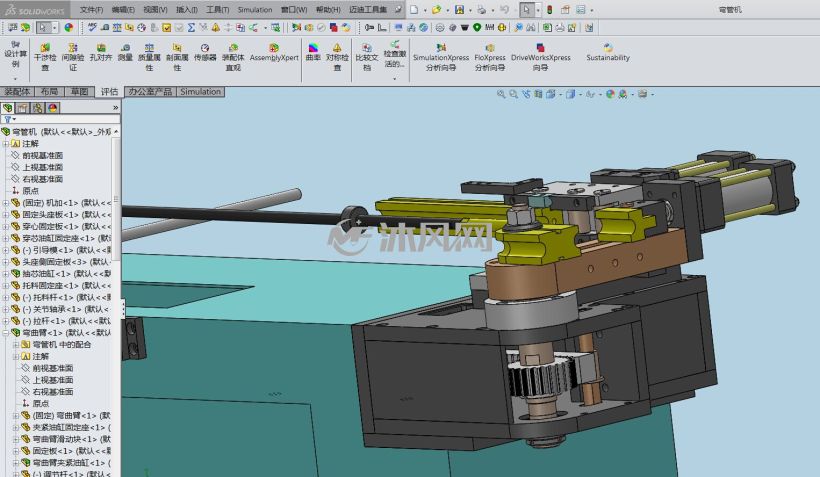The image size is (820, 477).
Task: Select 弯曲臂滑动块<1> in the tree
Action: (x=72, y=439)
